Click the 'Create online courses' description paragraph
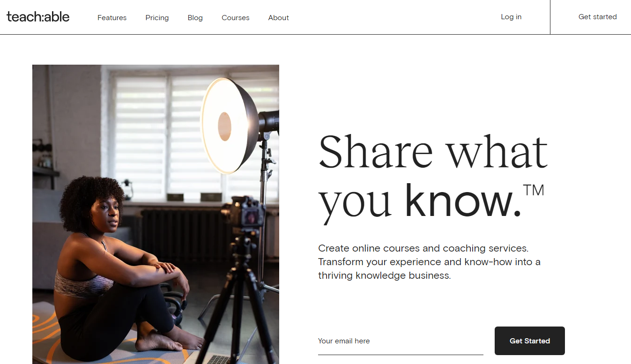 [x=429, y=262]
